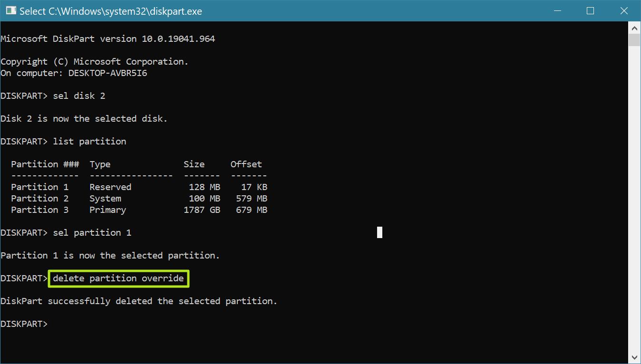Click the active DISKPART prompt at the bottom
Screen dimensions: 641x364
click(x=24, y=324)
